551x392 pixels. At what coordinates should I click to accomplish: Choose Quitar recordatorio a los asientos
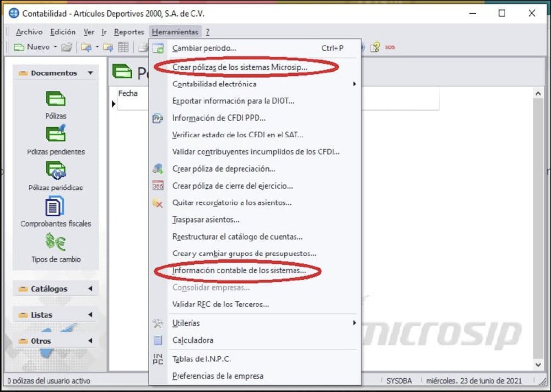tap(255, 203)
